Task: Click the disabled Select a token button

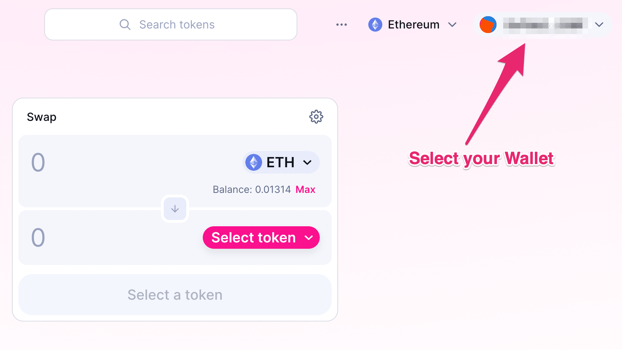Action: click(175, 294)
